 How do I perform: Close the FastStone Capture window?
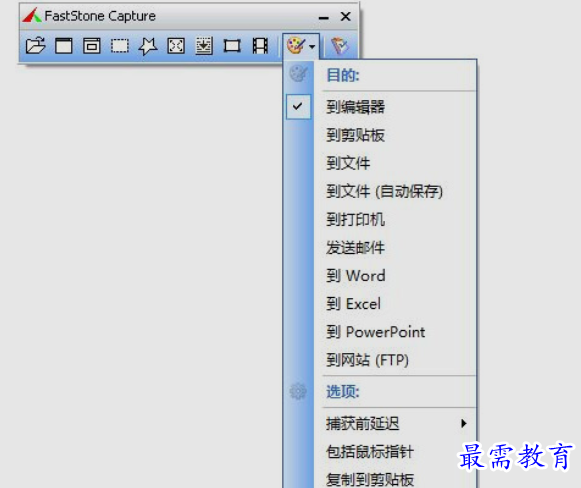tap(345, 16)
